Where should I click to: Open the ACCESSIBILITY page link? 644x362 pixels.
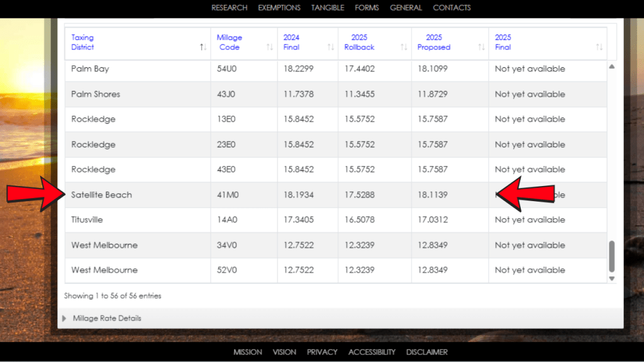(372, 352)
